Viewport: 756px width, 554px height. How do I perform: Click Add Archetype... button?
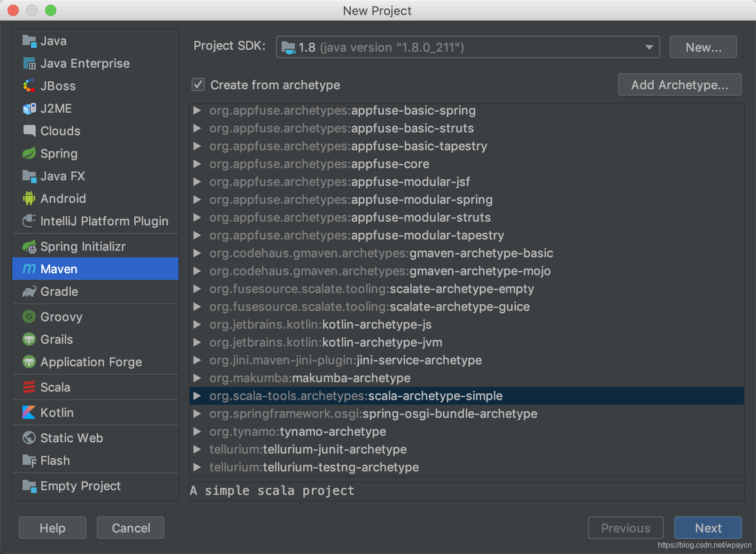[x=680, y=85]
